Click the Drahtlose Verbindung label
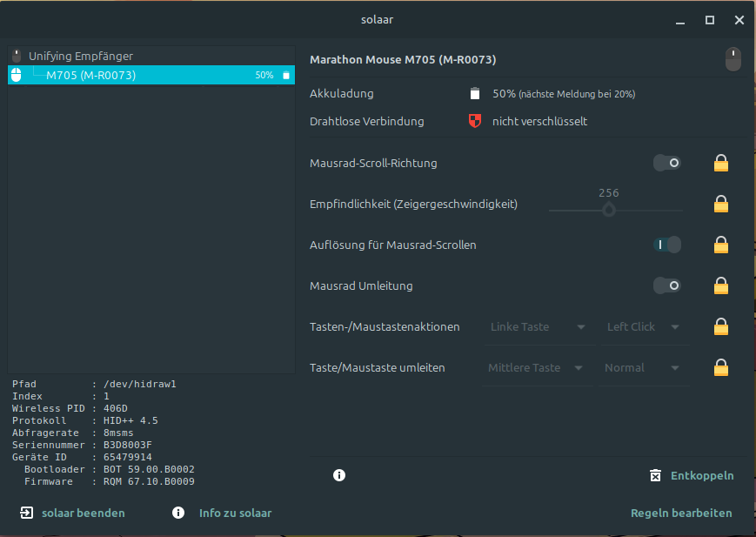The image size is (756, 537). point(367,122)
